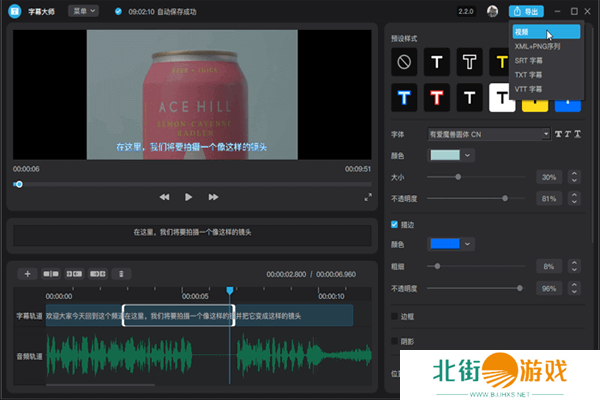Select 'SRT 字幕' from the export menu
The image size is (600, 400).
[x=529, y=60]
